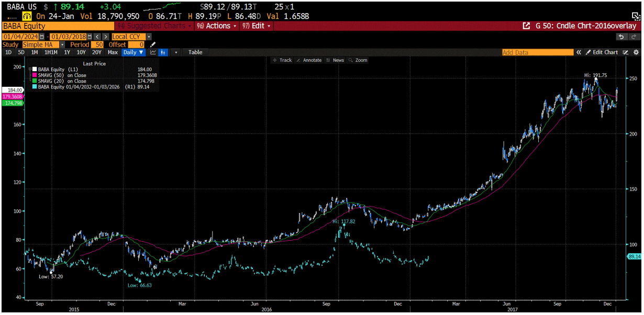Click the Edit Chart button
Screen dimensions: 644x315
tap(602, 52)
